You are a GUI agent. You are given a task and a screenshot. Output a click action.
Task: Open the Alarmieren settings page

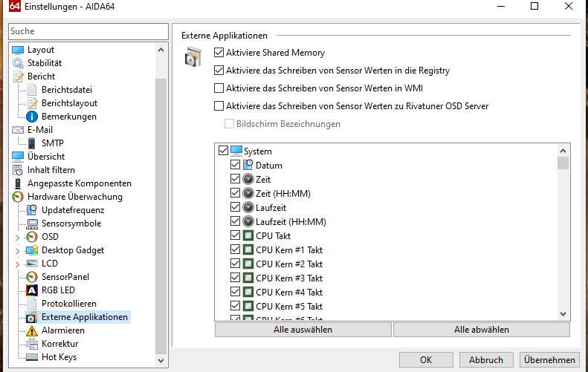click(x=63, y=330)
